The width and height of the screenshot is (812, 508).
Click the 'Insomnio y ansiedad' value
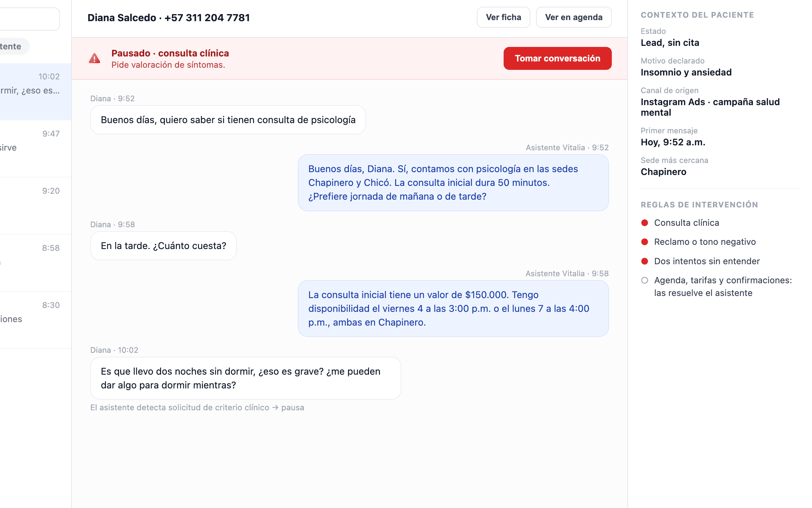click(686, 72)
